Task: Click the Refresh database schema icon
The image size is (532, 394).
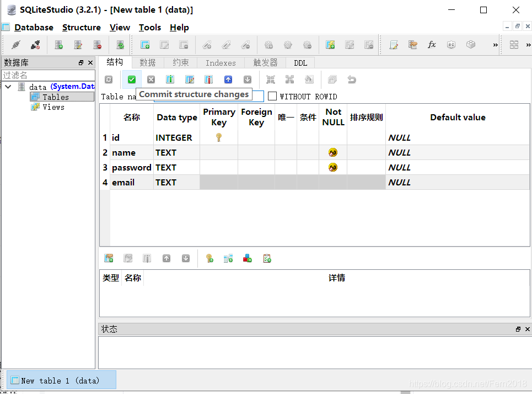Action: pos(120,45)
